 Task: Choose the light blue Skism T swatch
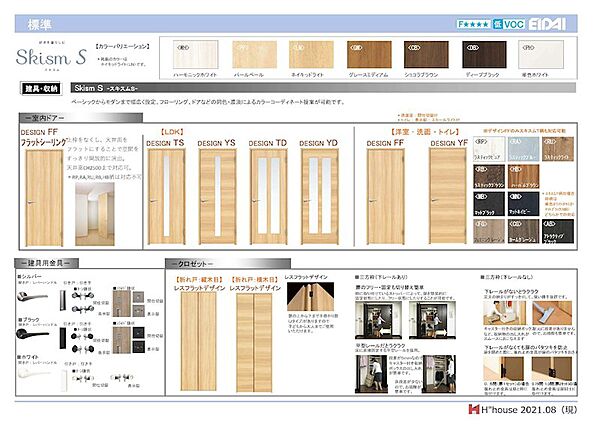tap(523, 149)
